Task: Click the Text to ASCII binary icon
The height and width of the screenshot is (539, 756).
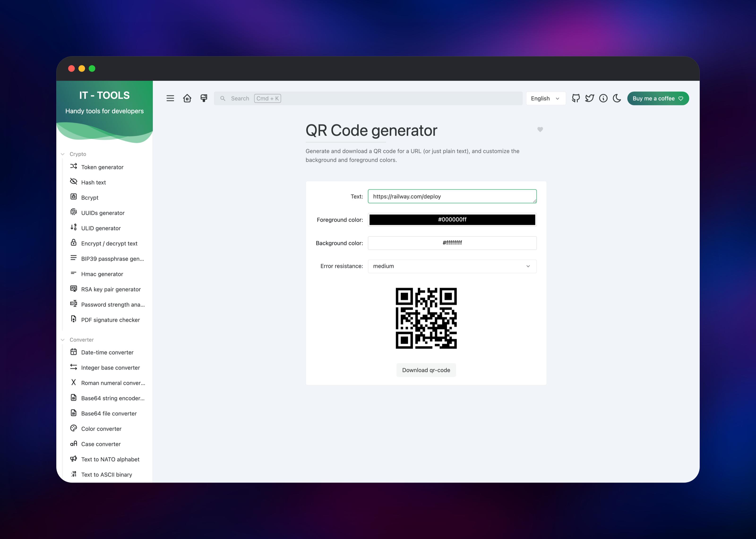Action: 74,474
